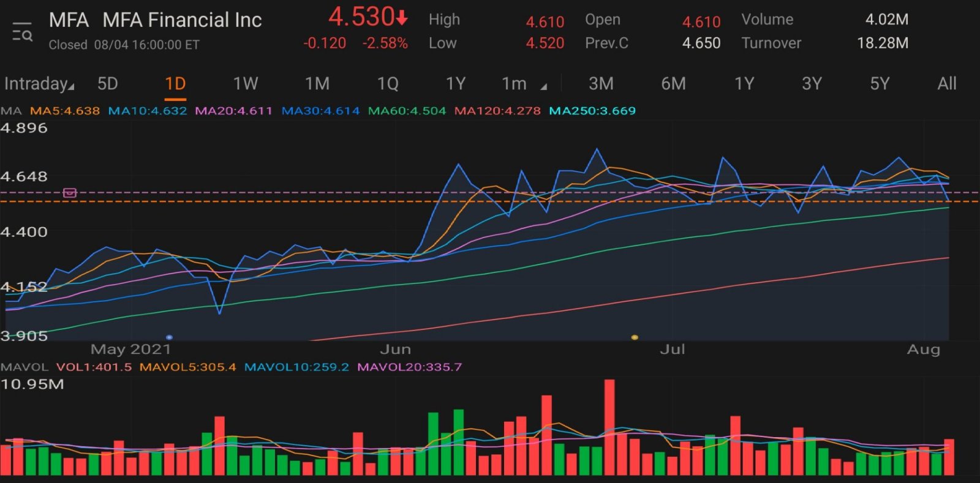
Task: Click the 4.896 price axis label
Action: coord(24,128)
